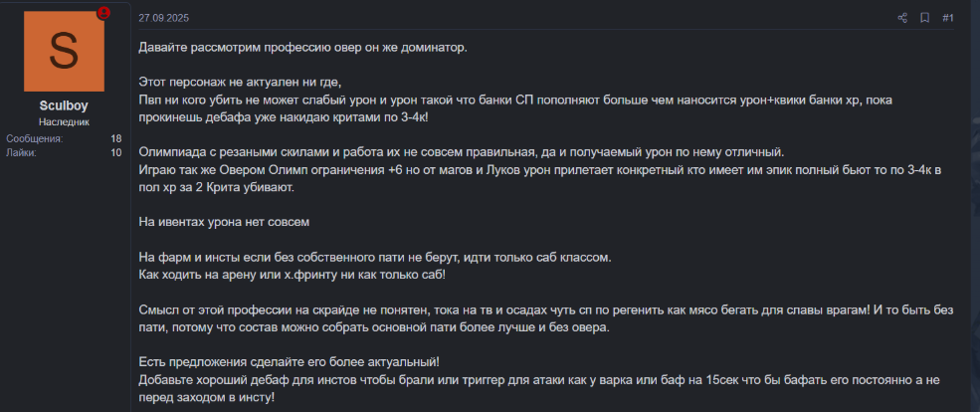The image size is (980, 412).
Task: Click the red status badge on the avatar
Action: pos(103,14)
